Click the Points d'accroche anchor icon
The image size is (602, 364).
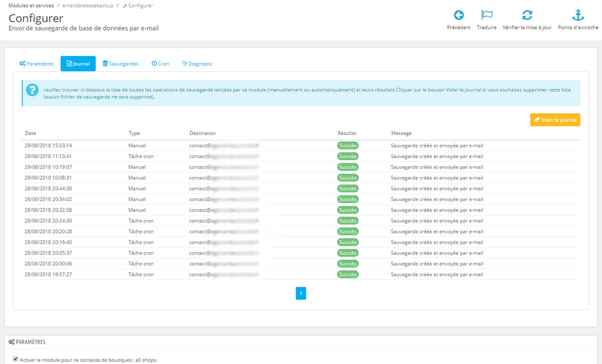(577, 16)
